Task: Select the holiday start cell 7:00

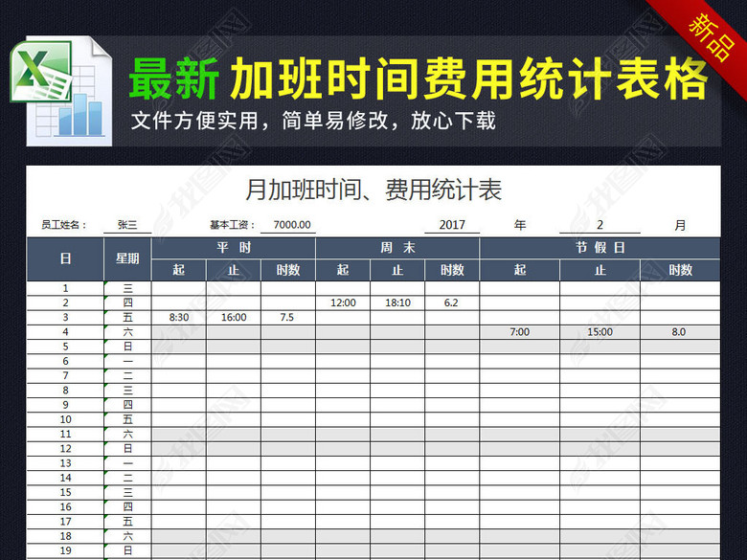Action: (x=520, y=332)
